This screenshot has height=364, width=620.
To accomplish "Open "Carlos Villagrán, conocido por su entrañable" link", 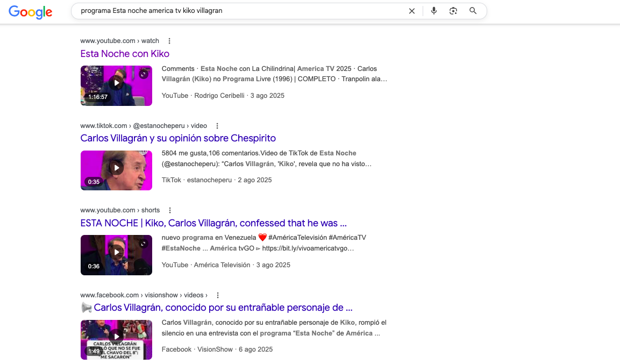I will click(x=223, y=308).
